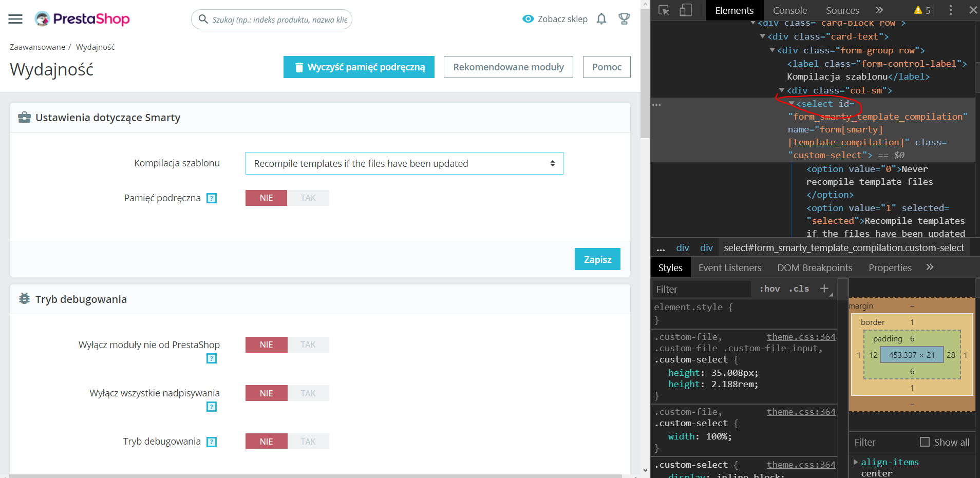This screenshot has height=478, width=980.
Task: Click the PrestaShop logo
Action: pyautogui.click(x=82, y=19)
